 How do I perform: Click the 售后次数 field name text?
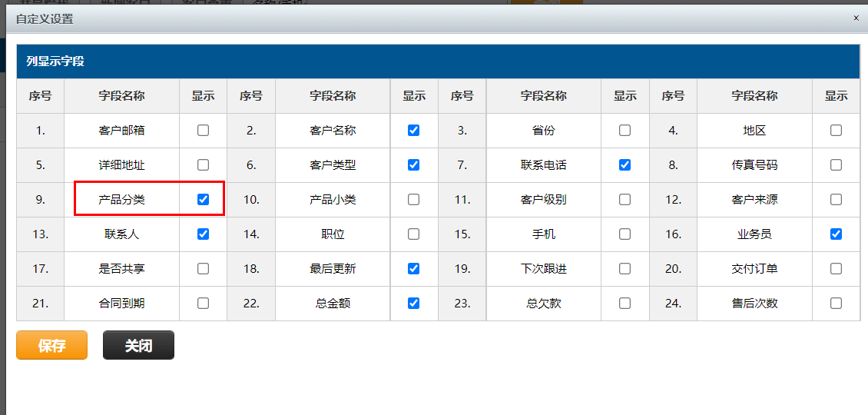click(x=754, y=303)
